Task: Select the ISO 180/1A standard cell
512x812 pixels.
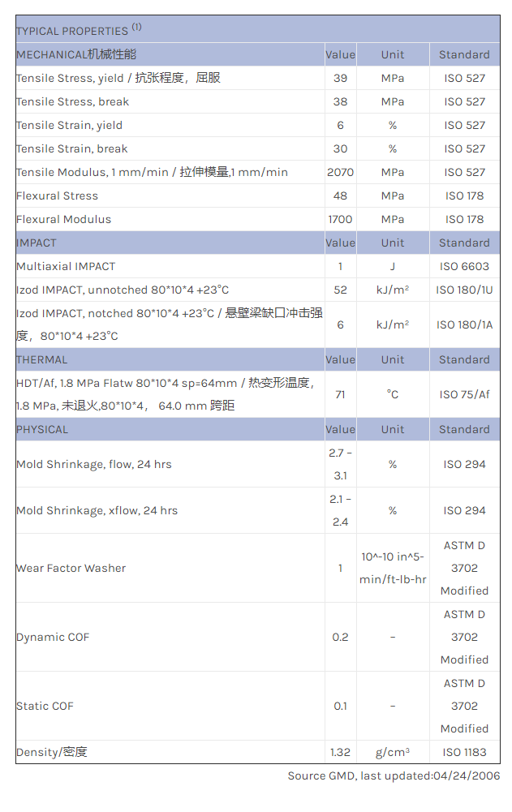Action: pyautogui.click(x=464, y=324)
